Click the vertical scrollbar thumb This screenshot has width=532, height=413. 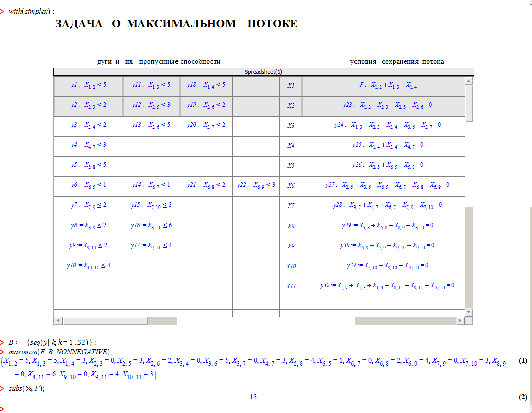click(x=468, y=103)
